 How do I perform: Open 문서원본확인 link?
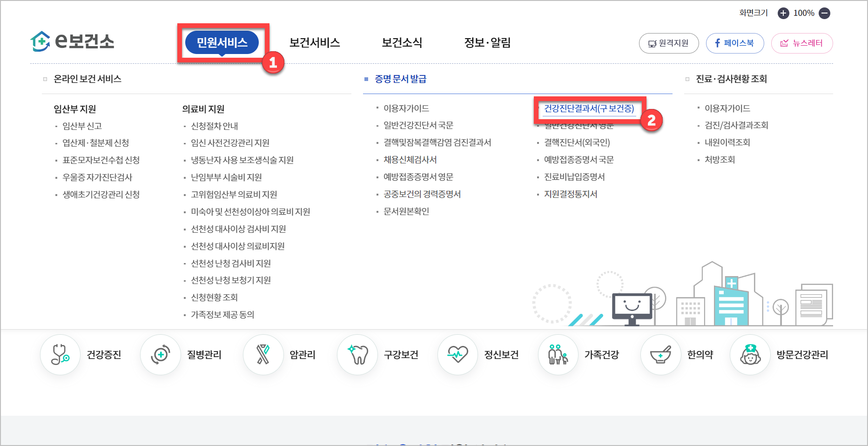point(406,211)
